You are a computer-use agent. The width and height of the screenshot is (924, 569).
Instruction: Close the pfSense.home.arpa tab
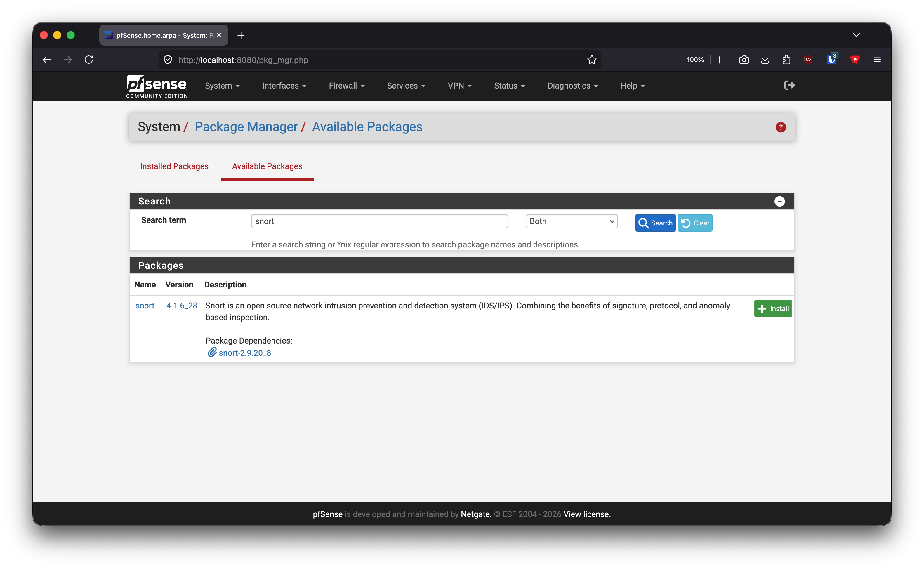pos(219,35)
